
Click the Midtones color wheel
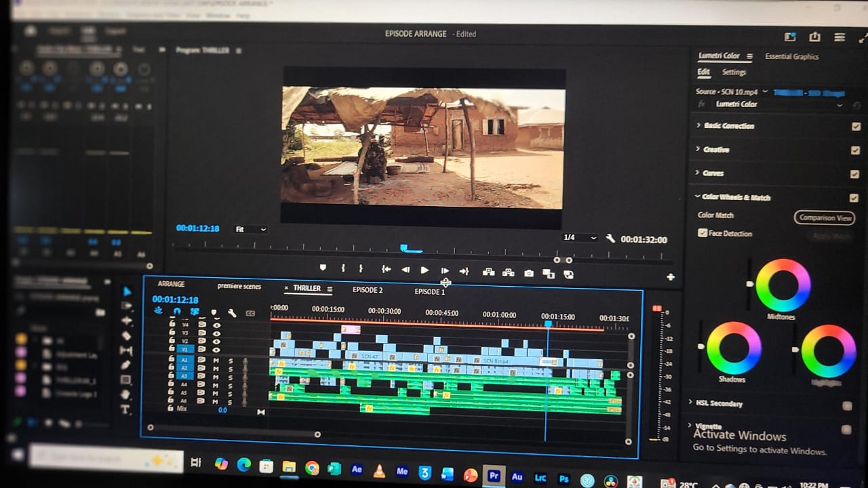click(x=783, y=285)
